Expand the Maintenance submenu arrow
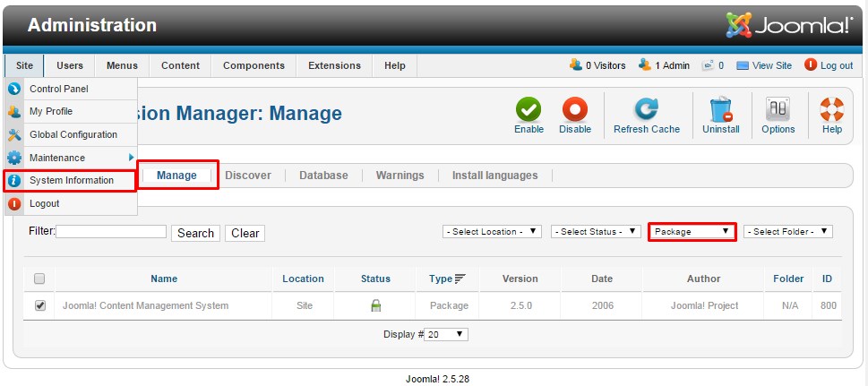This screenshot has height=386, width=868. tap(131, 158)
